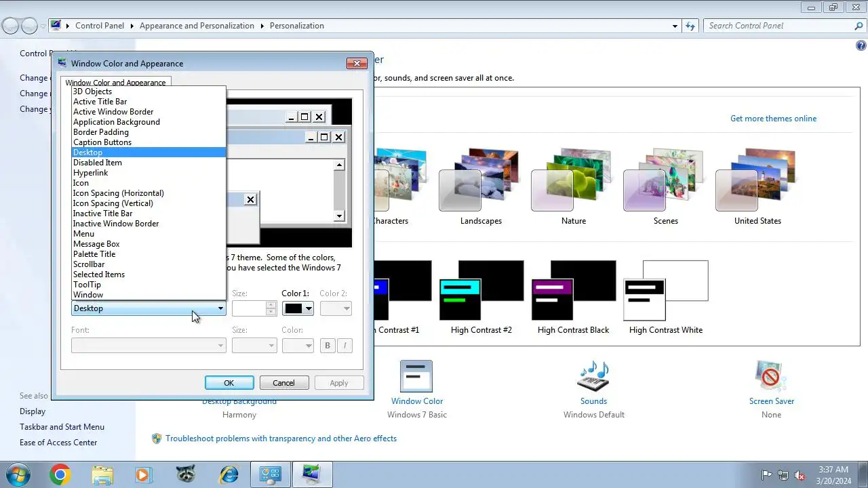This screenshot has width=868, height=488.
Task: Open the Get more themes online link
Action: [773, 119]
